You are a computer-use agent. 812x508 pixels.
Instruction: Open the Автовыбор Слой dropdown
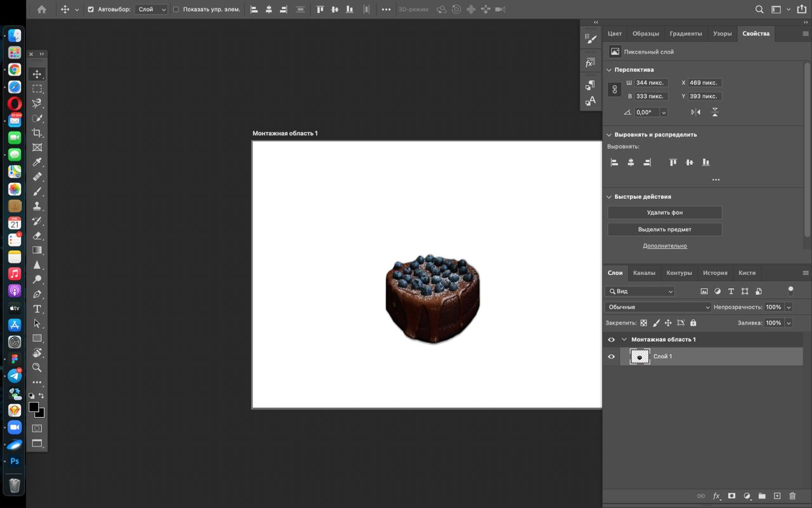pyautogui.click(x=151, y=10)
